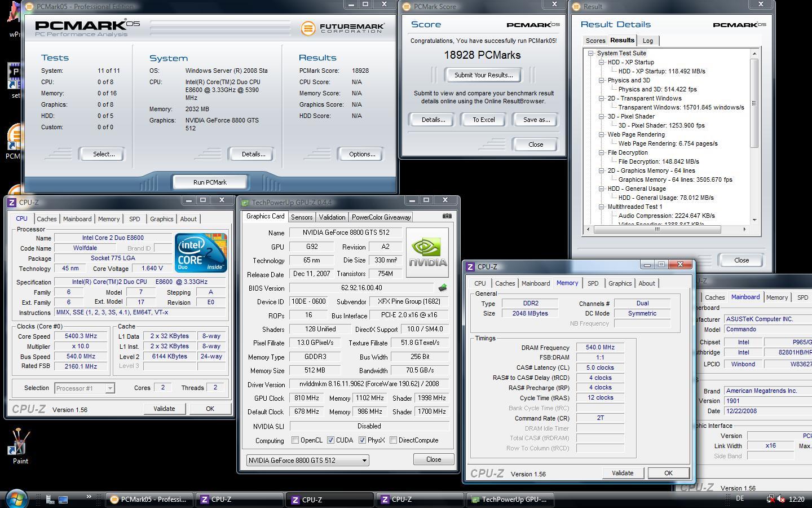Click the DE language indicator
The width and height of the screenshot is (812, 508).
coord(740,498)
